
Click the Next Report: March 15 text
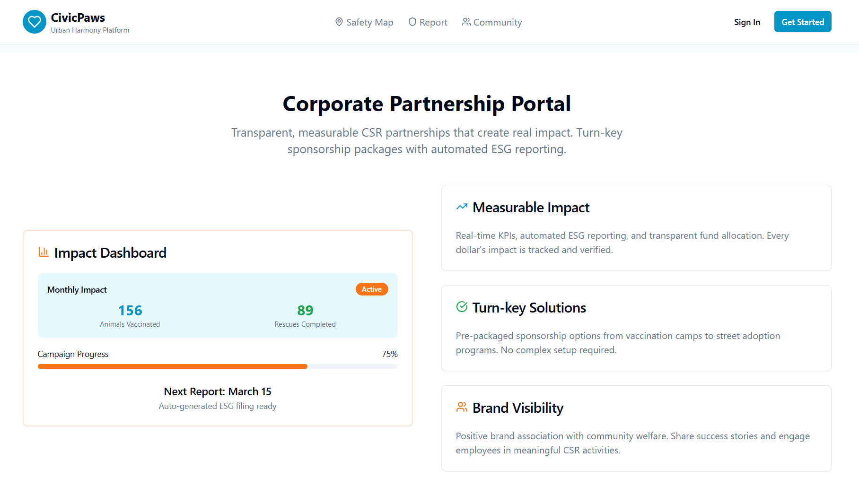(218, 391)
